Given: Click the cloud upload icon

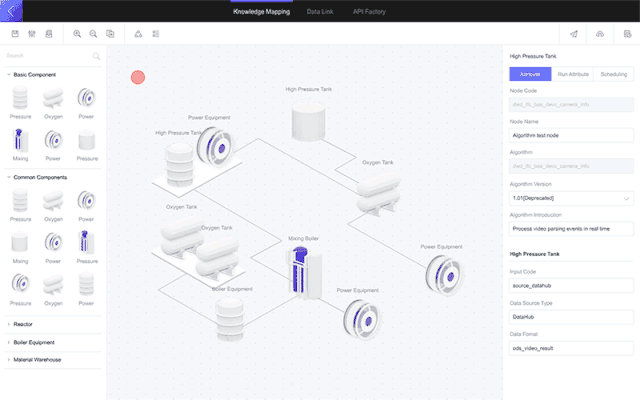Looking at the screenshot, I should coord(599,33).
